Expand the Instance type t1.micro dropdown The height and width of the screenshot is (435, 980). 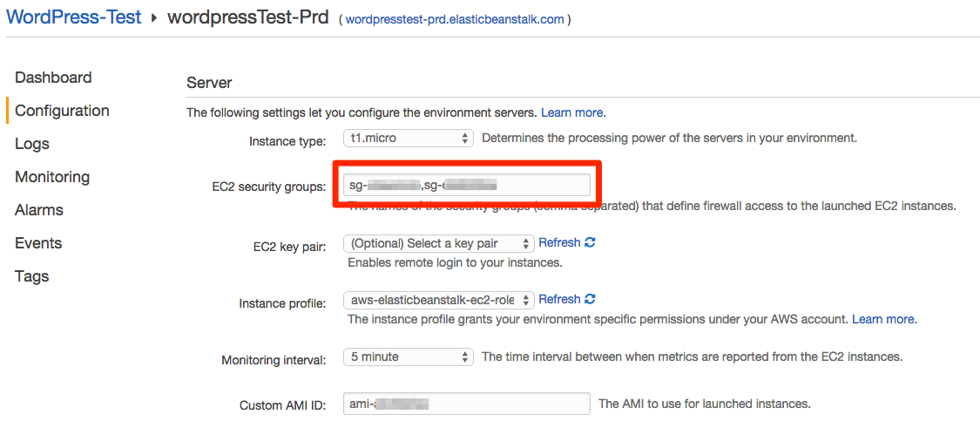[409, 139]
